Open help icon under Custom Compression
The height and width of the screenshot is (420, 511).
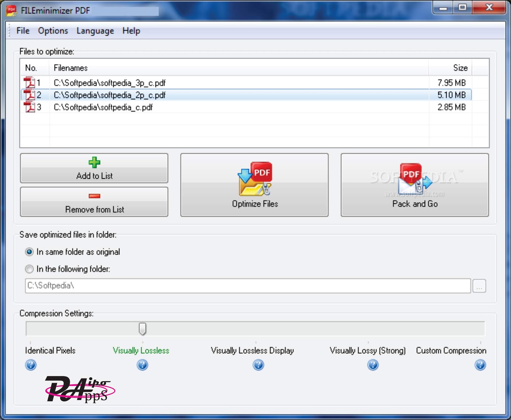480,365
